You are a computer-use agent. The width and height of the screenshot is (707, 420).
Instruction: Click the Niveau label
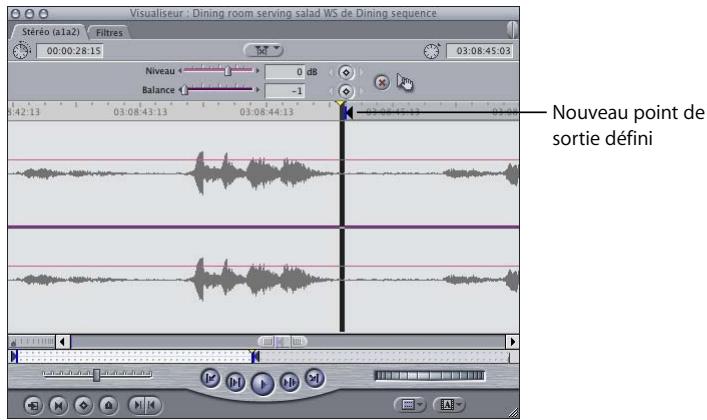(x=160, y=71)
